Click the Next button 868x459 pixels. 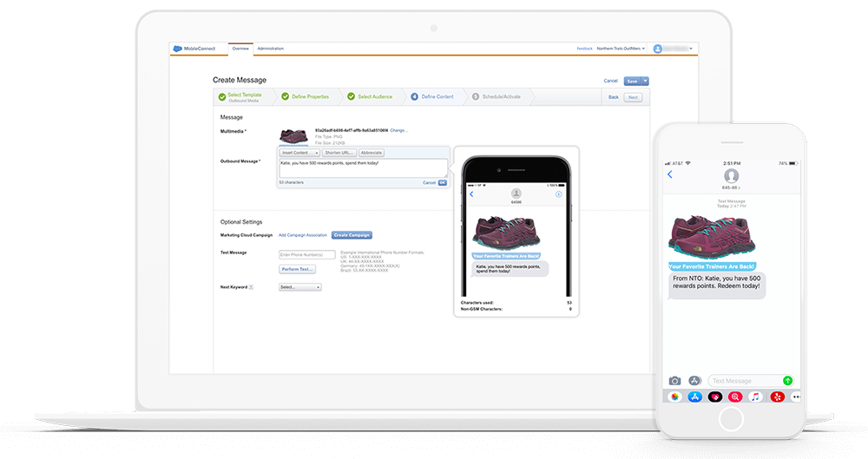pos(633,97)
